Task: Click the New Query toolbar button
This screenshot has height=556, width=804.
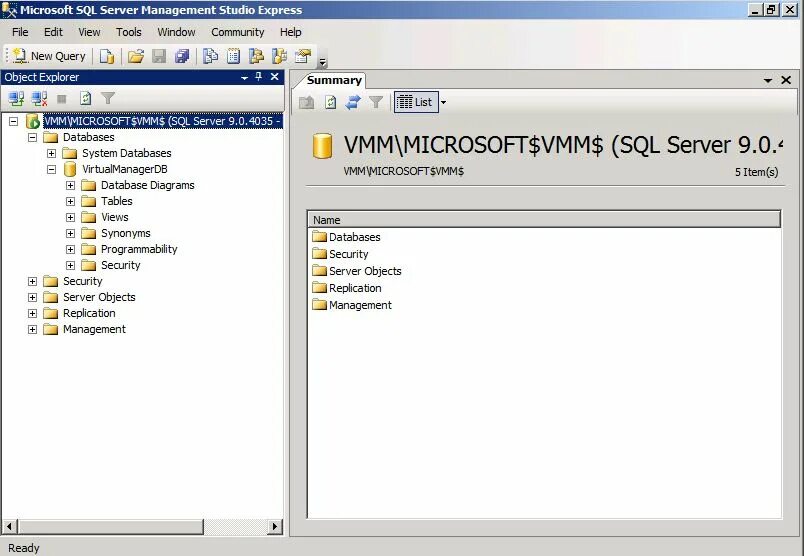Action: tap(49, 56)
